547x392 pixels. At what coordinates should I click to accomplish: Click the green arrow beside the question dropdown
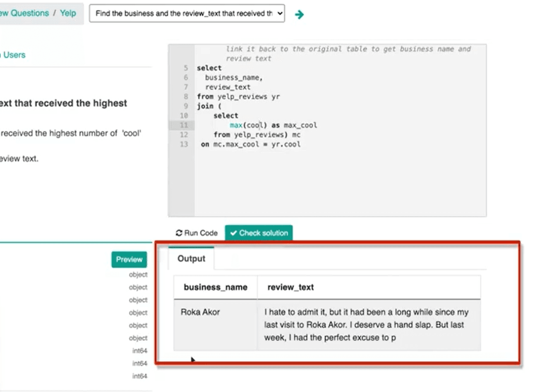[x=299, y=14]
